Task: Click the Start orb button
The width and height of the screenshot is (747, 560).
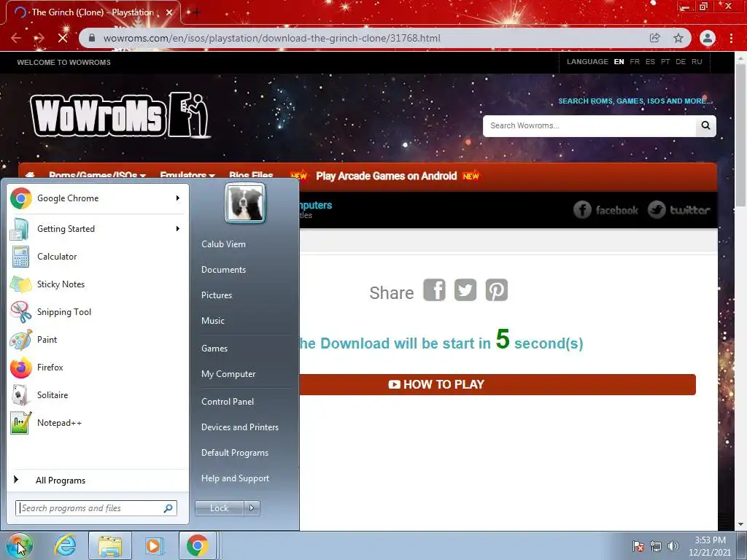Action: coord(20,545)
